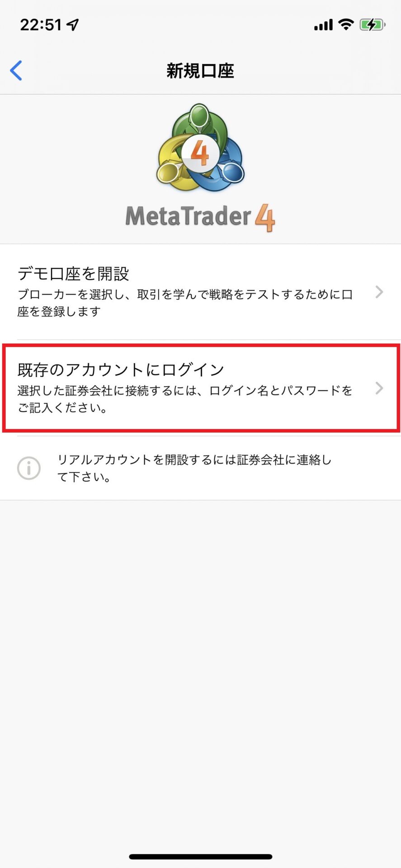Expand the デモ口座を開設 row chevron
The height and width of the screenshot is (868, 401).
pos(379,292)
